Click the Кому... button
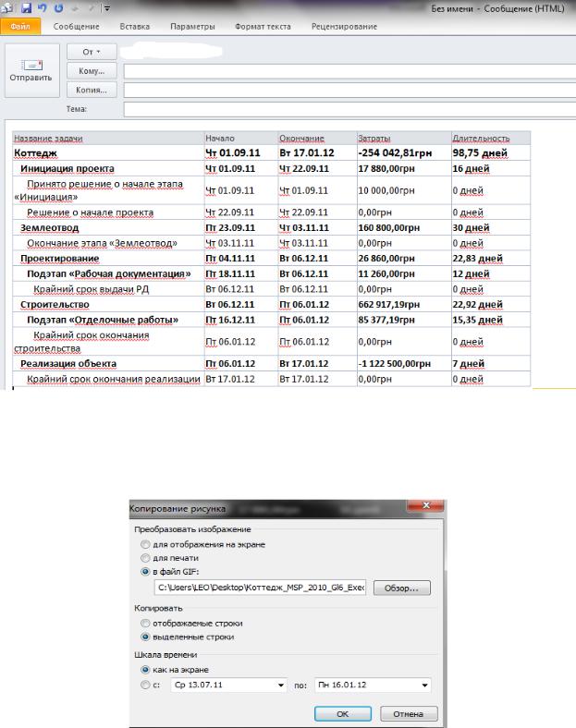This screenshot has width=576, height=728. [x=92, y=70]
